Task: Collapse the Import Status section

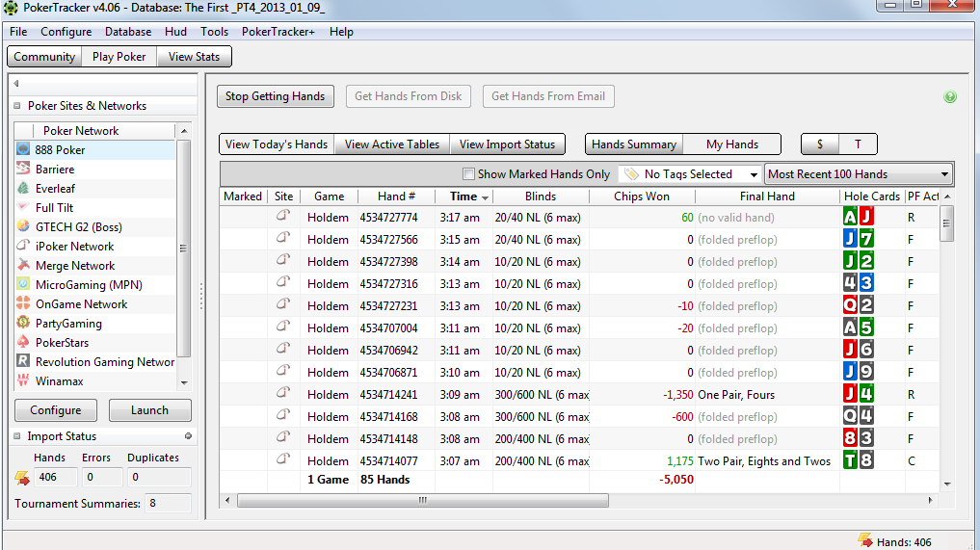Action: pos(17,436)
